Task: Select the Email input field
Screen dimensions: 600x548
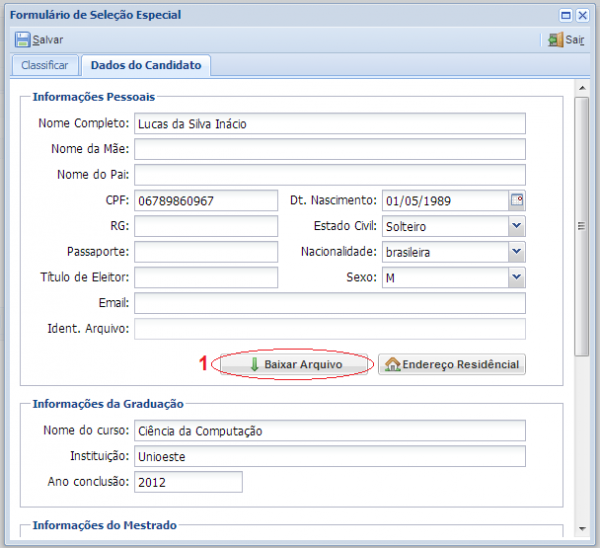Action: 329,304
